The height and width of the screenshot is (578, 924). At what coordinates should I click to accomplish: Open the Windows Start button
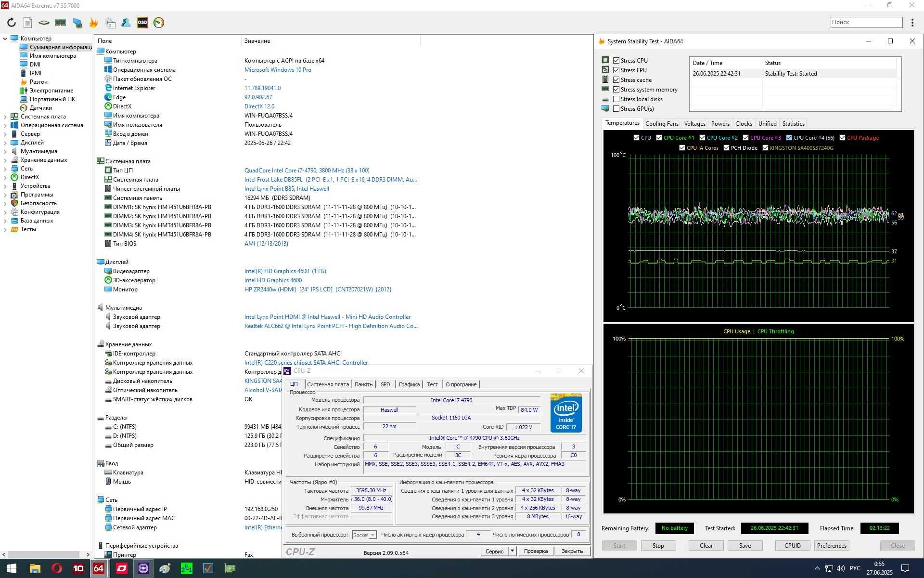click(12, 568)
